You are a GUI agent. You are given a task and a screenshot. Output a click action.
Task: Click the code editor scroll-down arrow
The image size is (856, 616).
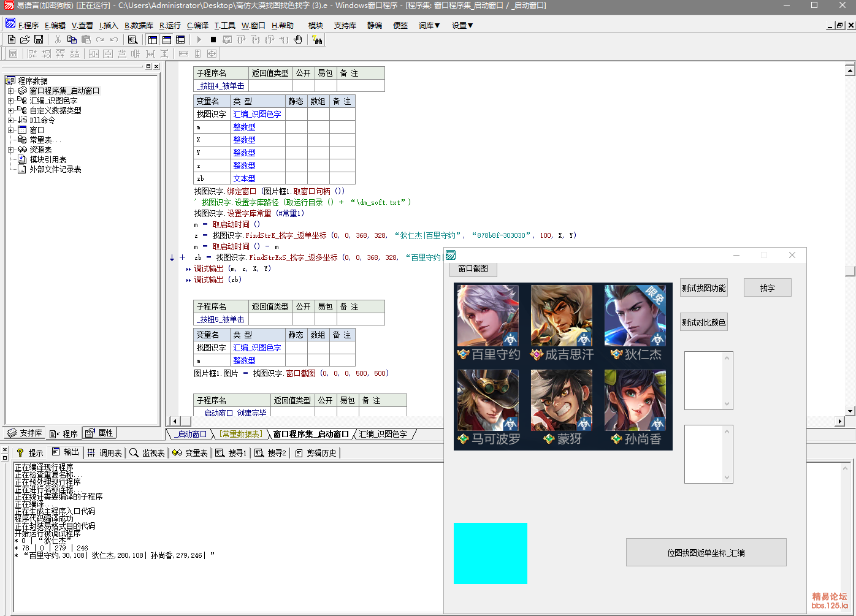[x=850, y=411]
